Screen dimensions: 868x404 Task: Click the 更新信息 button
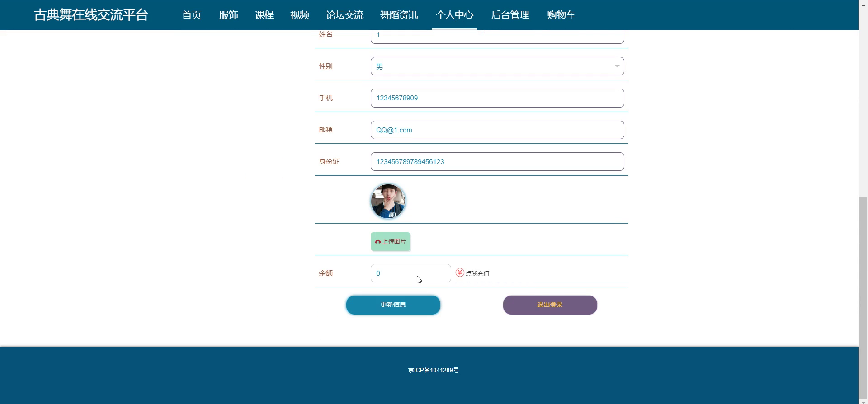[393, 305]
